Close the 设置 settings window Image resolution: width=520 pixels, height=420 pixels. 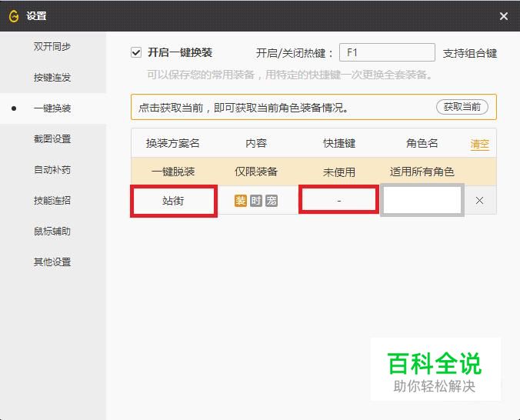pyautogui.click(x=503, y=16)
